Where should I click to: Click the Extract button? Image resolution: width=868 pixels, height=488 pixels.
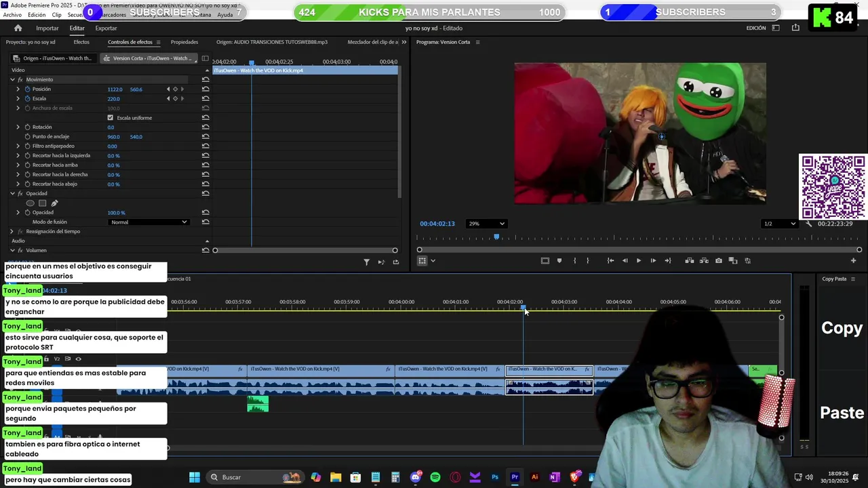click(x=704, y=261)
